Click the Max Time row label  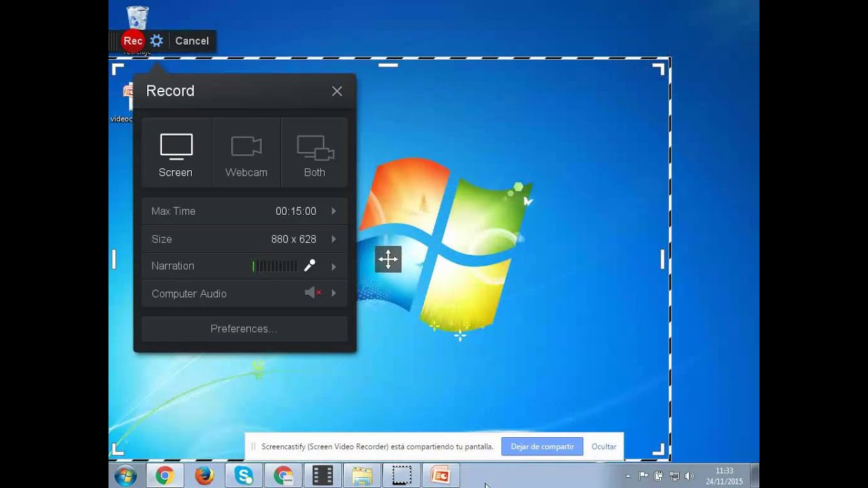tap(174, 211)
